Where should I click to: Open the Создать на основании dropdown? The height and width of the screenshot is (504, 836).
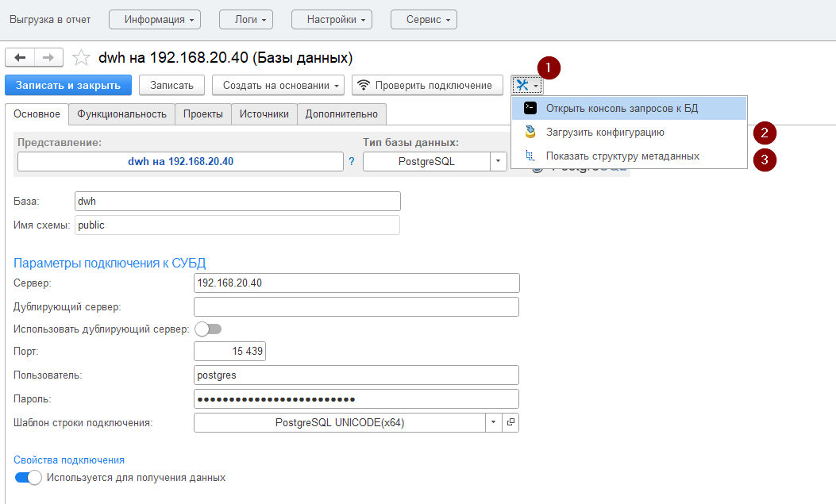click(x=281, y=85)
